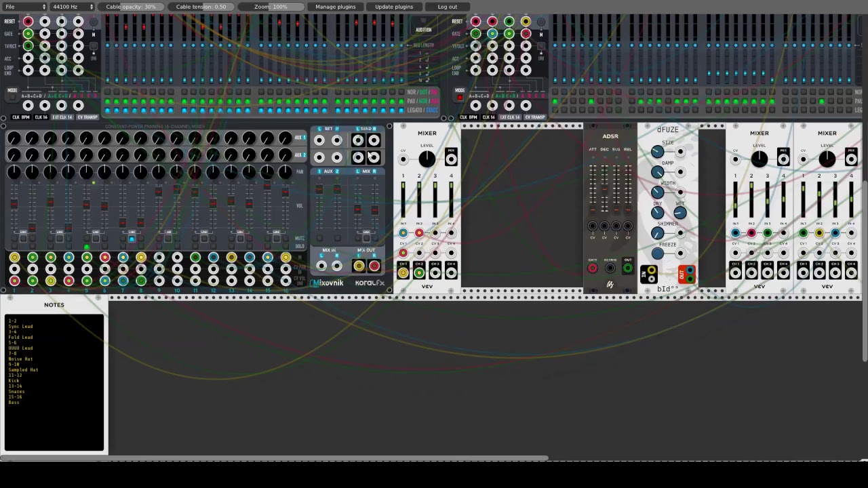
Task: Toggle the red-lit MODE button on the right sequencer
Action: click(460, 98)
